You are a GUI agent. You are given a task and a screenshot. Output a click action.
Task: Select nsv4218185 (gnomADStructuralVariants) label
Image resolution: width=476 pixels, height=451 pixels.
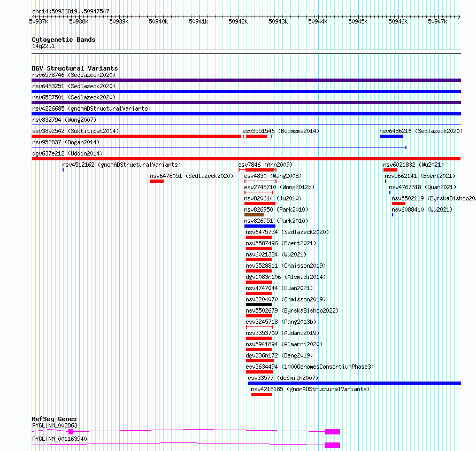pos(310,389)
